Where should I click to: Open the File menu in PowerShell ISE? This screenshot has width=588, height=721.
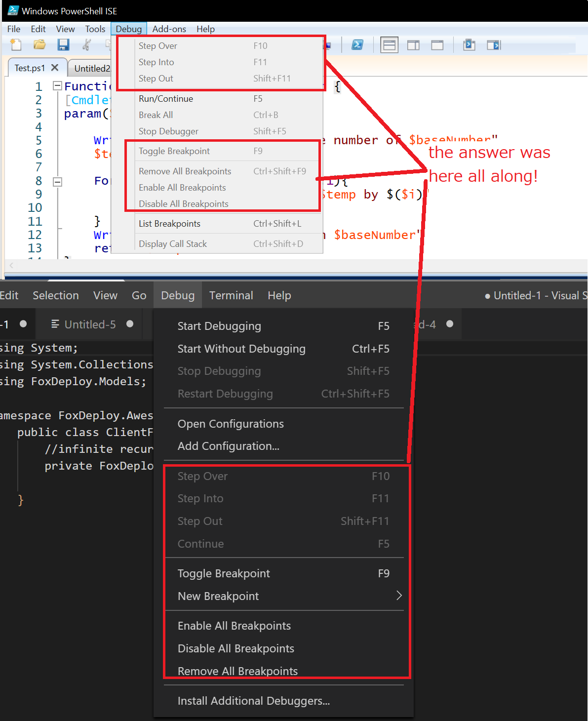pyautogui.click(x=14, y=29)
